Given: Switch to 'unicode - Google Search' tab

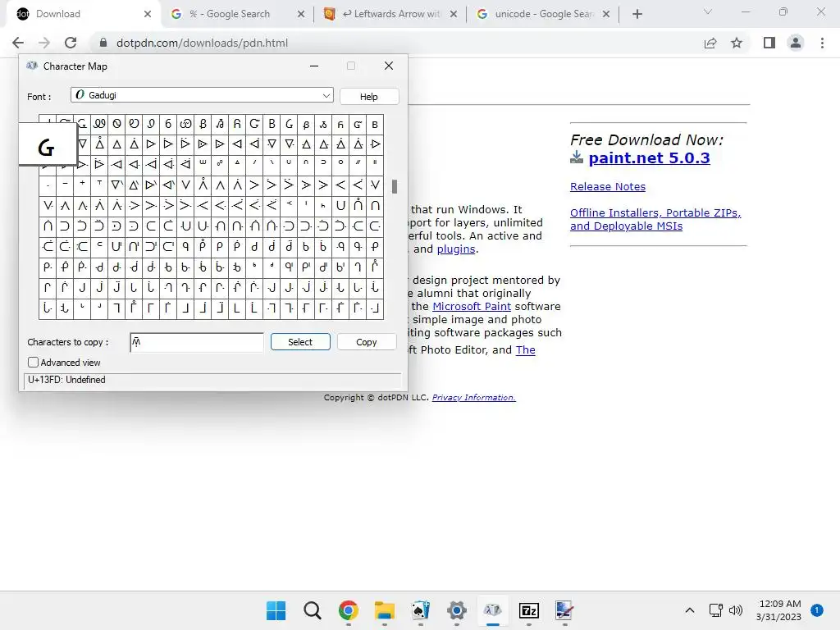Looking at the screenshot, I should pos(545,14).
